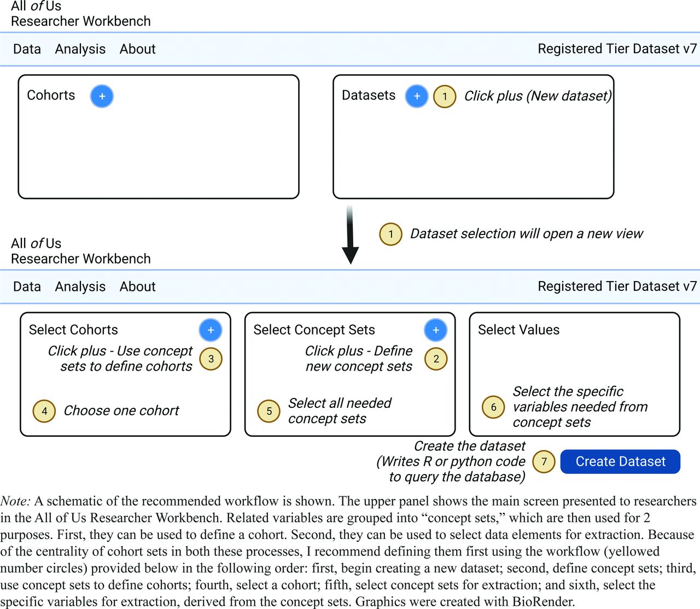Screen dimensions: 700x609
Task: Open the Analysis menu in lower panel
Action: click(80, 286)
